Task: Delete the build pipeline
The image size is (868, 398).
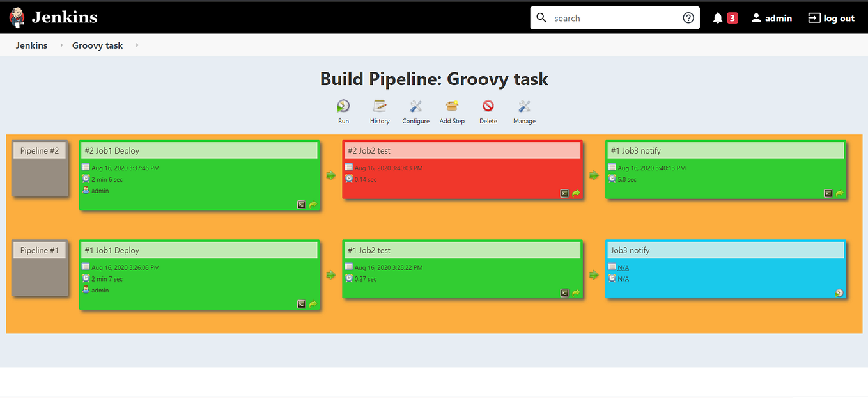Action: [488, 107]
